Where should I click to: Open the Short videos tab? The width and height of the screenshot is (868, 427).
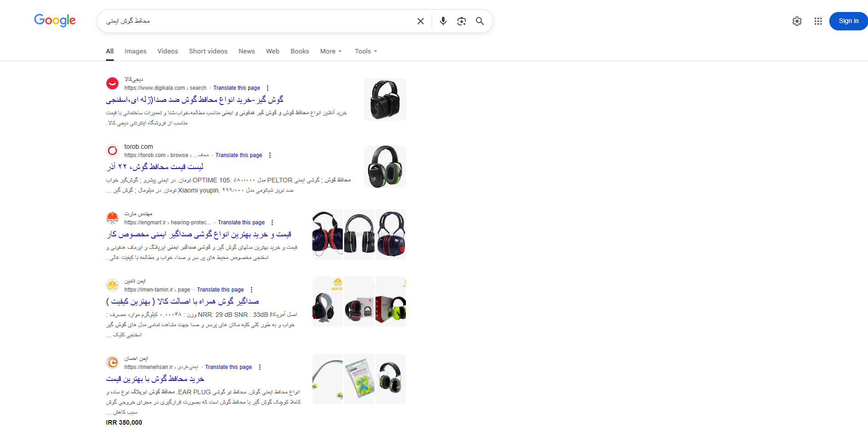(x=208, y=51)
